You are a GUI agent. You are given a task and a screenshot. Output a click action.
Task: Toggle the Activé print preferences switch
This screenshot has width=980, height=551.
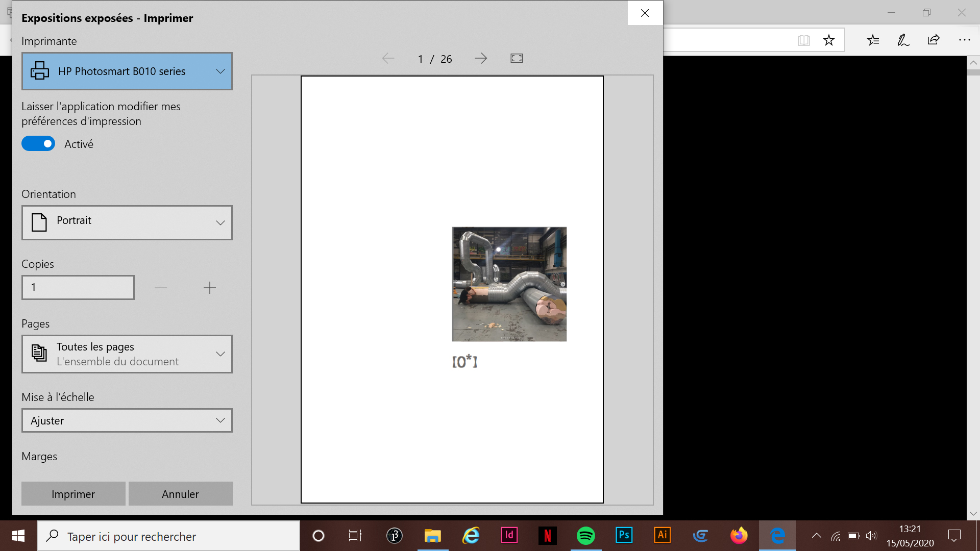click(38, 144)
